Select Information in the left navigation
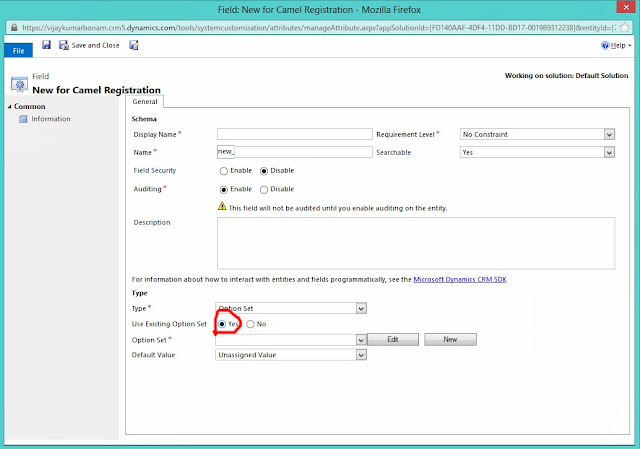 click(x=51, y=119)
